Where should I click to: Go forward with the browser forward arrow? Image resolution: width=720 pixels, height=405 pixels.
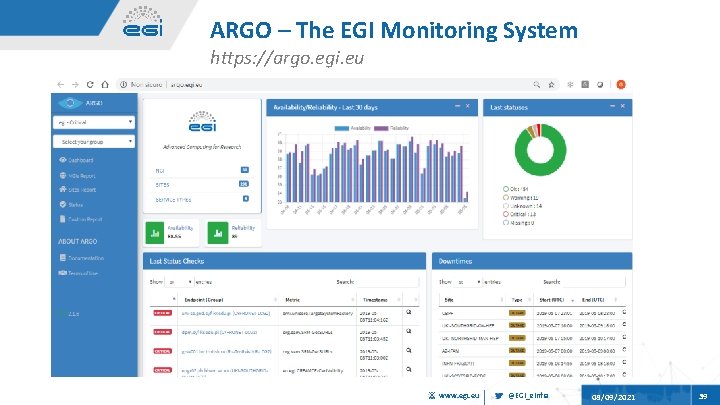tap(75, 84)
